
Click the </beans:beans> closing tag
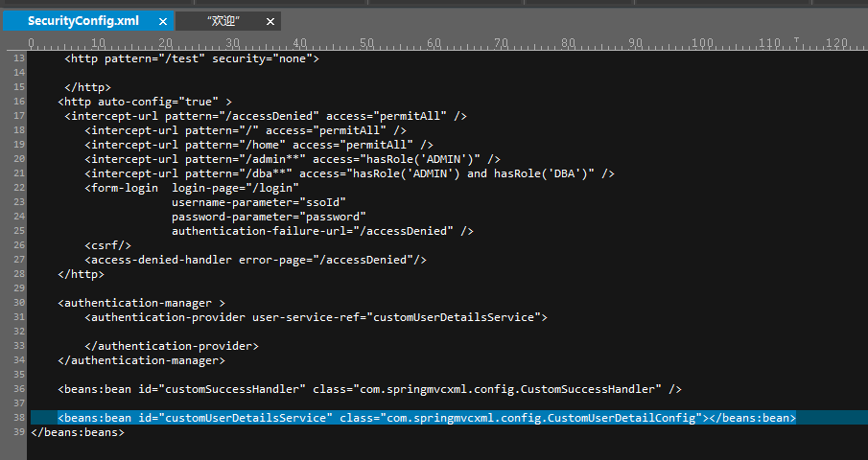tap(78, 432)
